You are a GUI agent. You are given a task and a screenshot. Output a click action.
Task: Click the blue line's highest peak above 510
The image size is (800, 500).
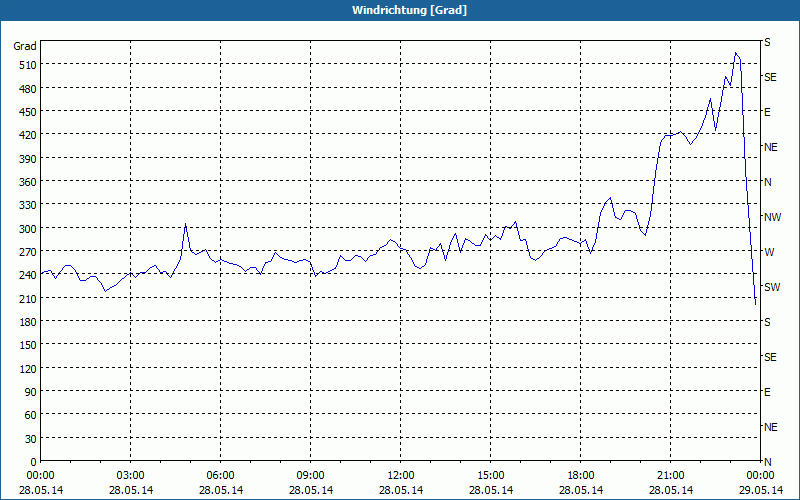[x=735, y=53]
